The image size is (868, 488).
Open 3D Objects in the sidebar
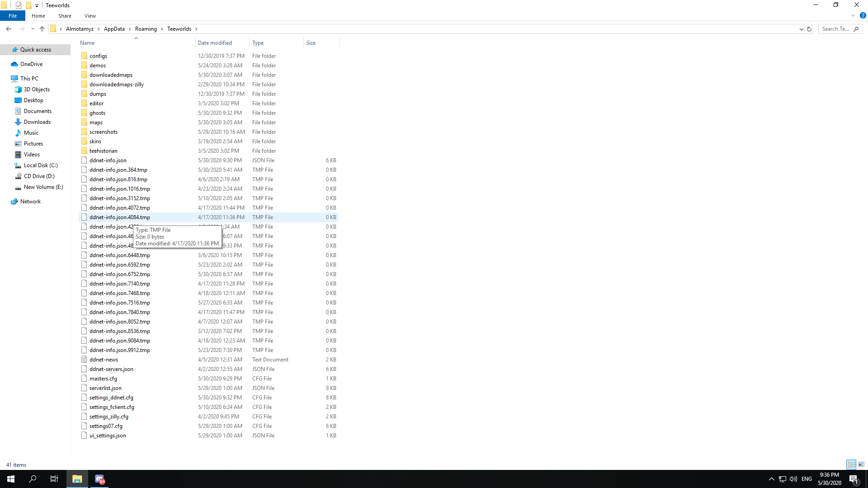[x=37, y=89]
